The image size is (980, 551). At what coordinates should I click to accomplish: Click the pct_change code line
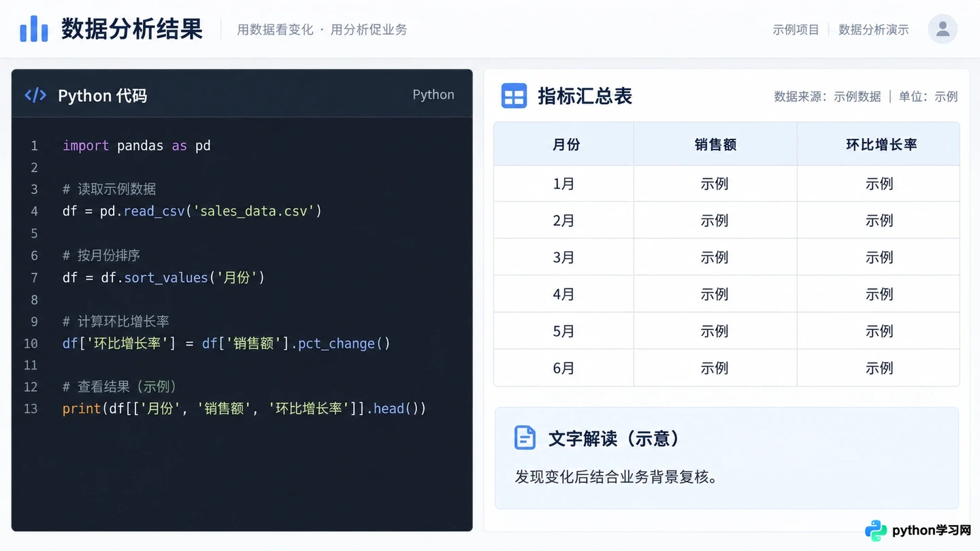[227, 344]
